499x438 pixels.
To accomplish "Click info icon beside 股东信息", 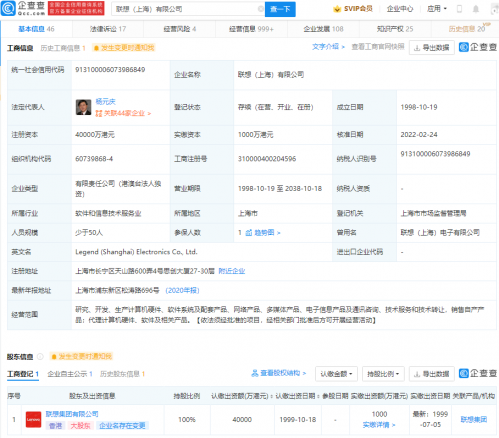I will pyautogui.click(x=40, y=357).
